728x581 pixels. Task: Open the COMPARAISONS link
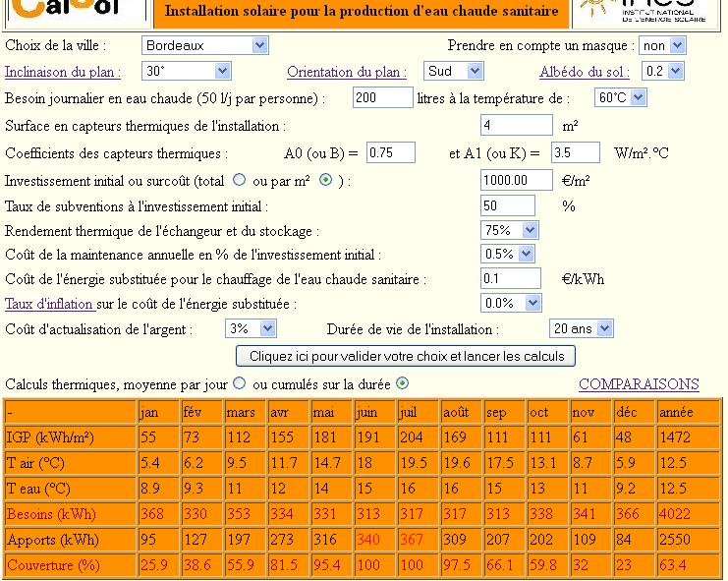[x=639, y=384]
